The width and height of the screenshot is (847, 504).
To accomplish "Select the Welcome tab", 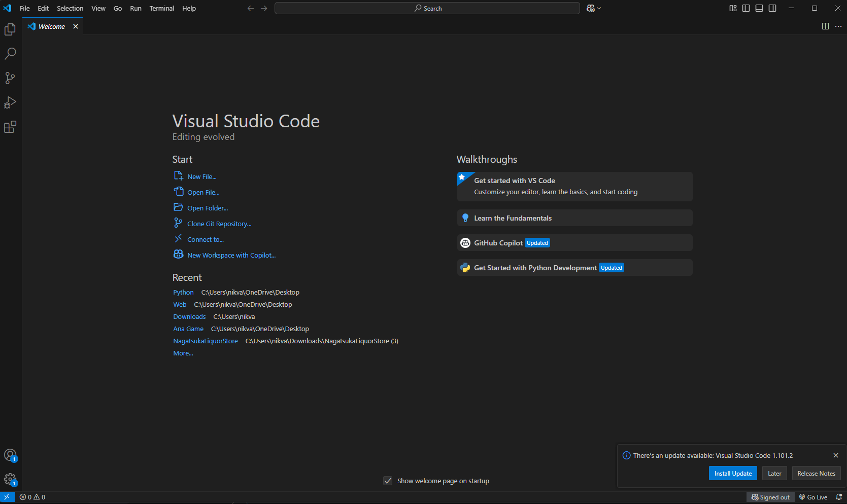I will [x=51, y=26].
